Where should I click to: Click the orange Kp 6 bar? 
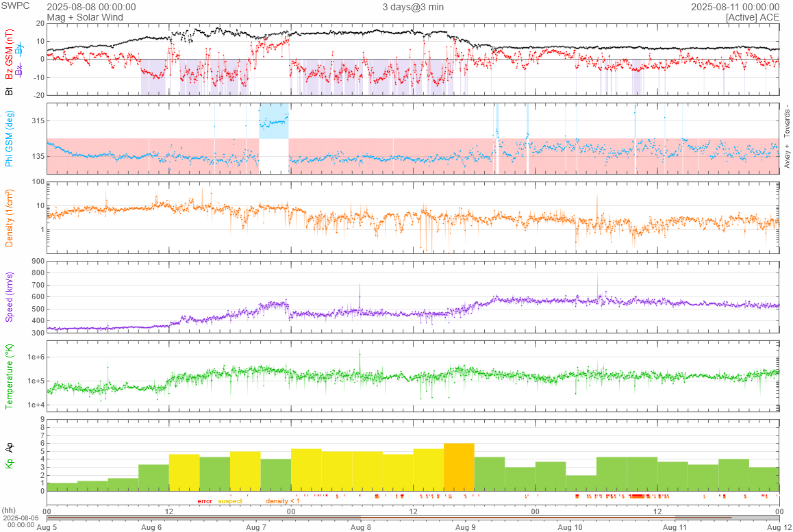pyautogui.click(x=459, y=467)
